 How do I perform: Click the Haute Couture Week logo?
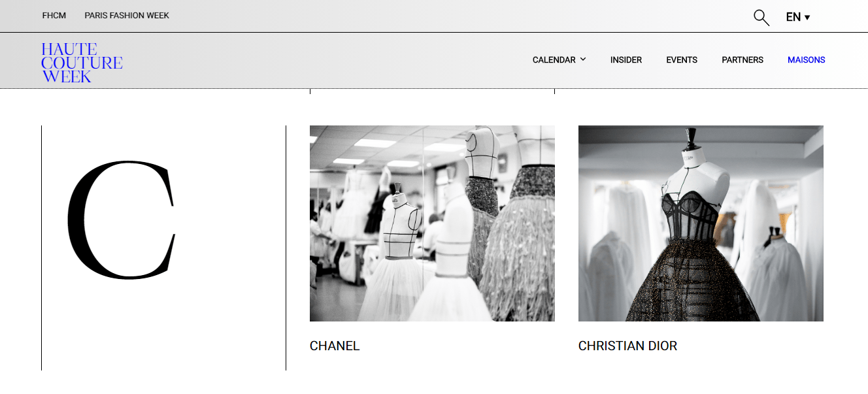(82, 63)
